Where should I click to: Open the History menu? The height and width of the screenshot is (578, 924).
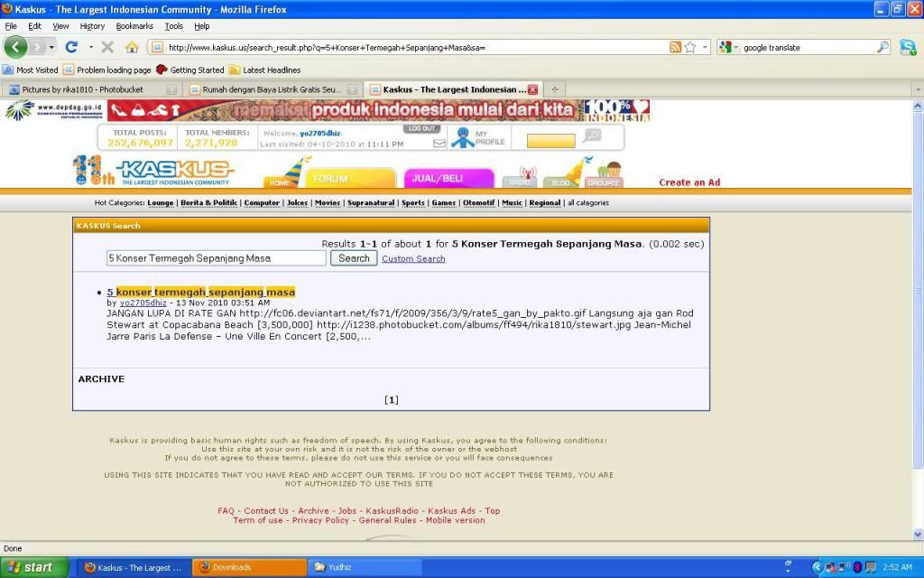[x=92, y=26]
